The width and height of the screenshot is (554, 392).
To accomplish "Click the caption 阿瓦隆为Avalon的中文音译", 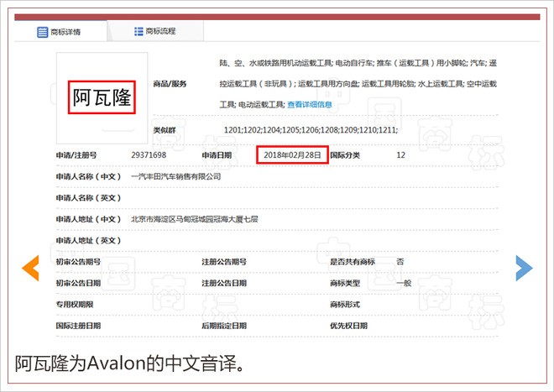I will 130,364.
